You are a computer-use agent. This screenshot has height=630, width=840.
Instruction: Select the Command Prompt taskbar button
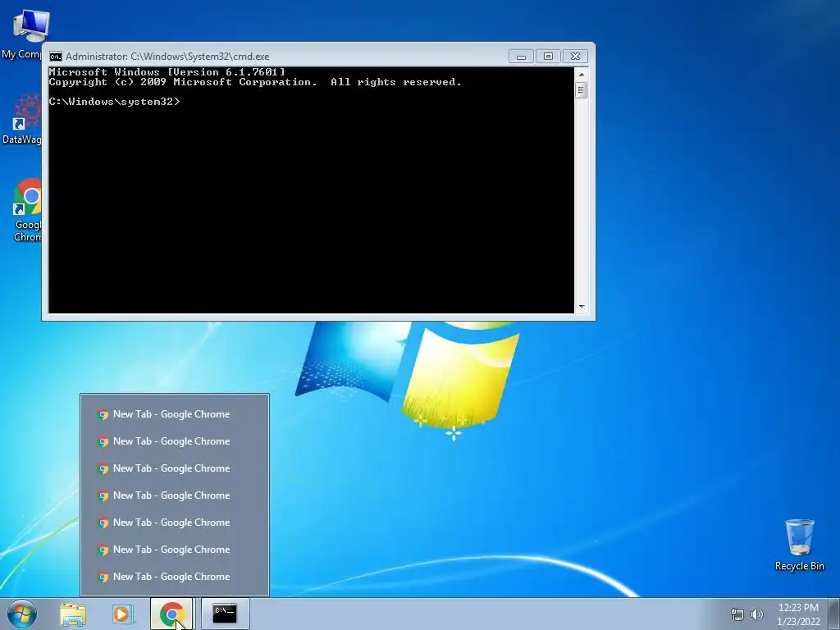pos(225,614)
